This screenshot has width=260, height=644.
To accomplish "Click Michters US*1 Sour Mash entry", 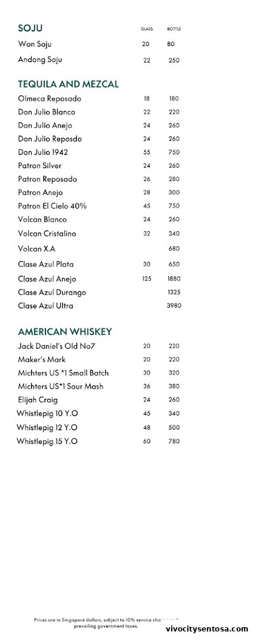I will click(x=60, y=386).
